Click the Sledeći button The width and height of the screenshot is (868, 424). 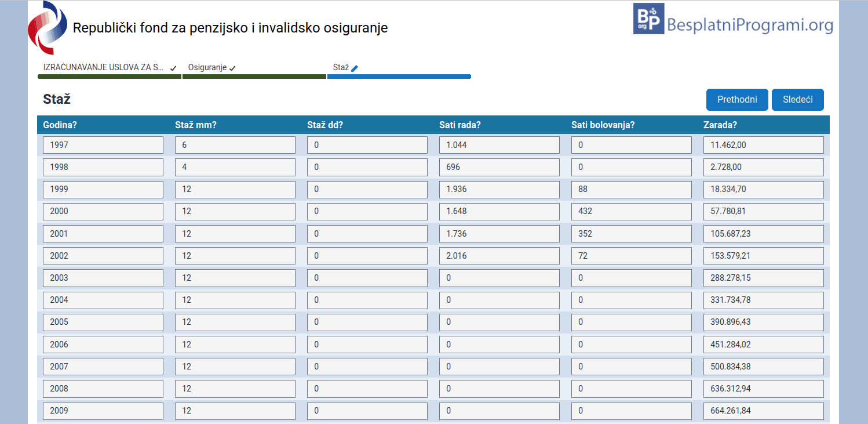point(798,99)
